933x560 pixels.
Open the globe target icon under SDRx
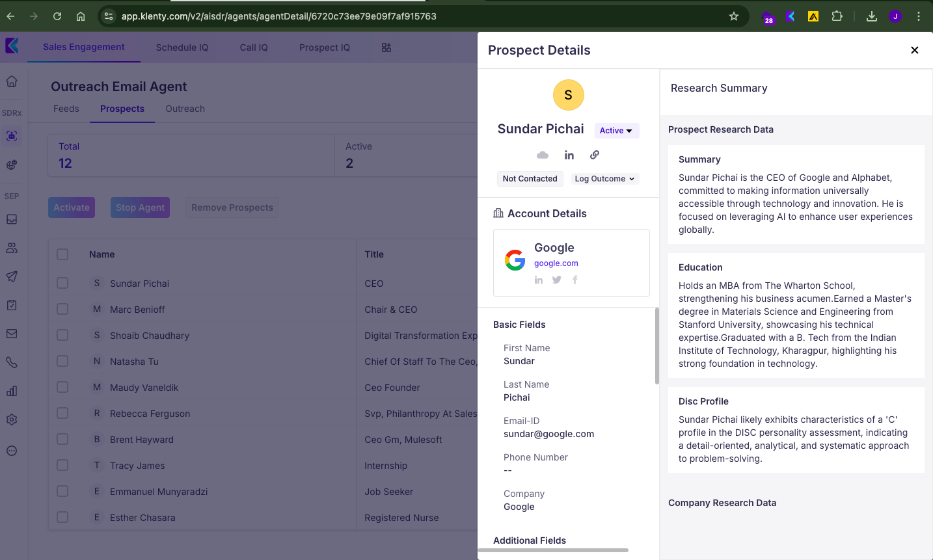point(12,165)
